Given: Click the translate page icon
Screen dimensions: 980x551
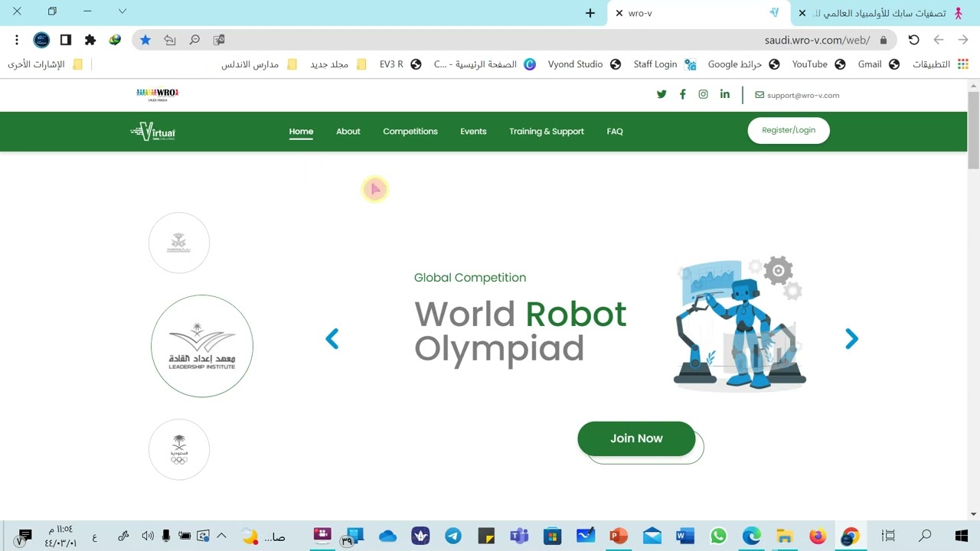Looking at the screenshot, I should [219, 40].
